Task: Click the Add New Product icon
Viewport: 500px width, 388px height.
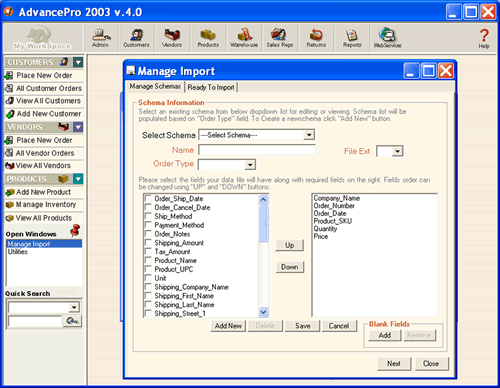Action: click(10, 192)
